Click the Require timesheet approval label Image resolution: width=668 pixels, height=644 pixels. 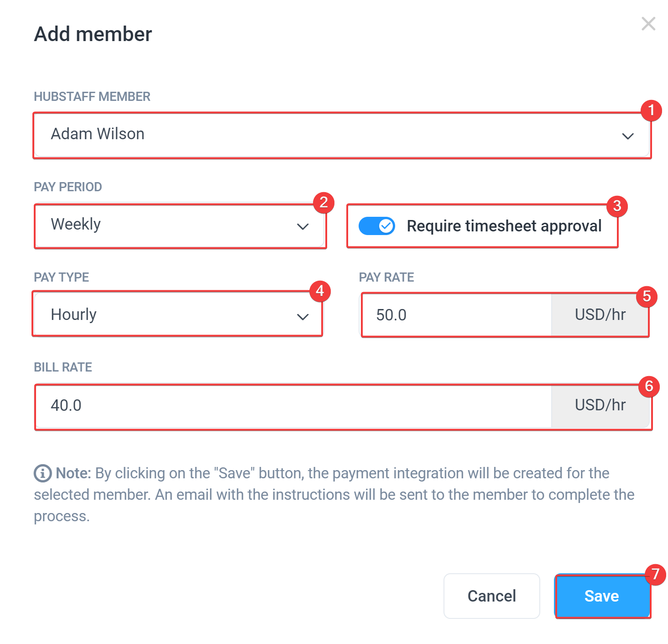[504, 226]
